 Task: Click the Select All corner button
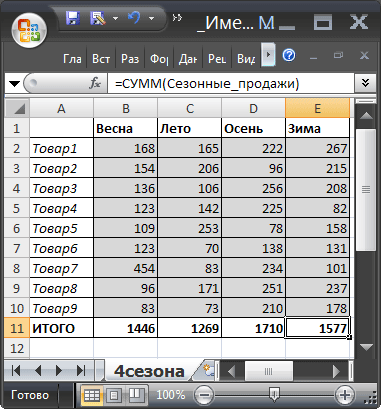[x=17, y=108]
